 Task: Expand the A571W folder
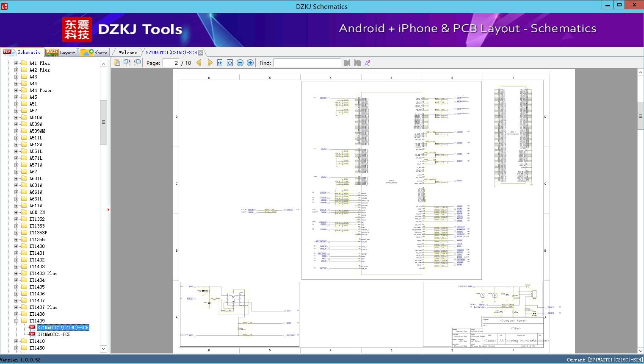coord(16,165)
